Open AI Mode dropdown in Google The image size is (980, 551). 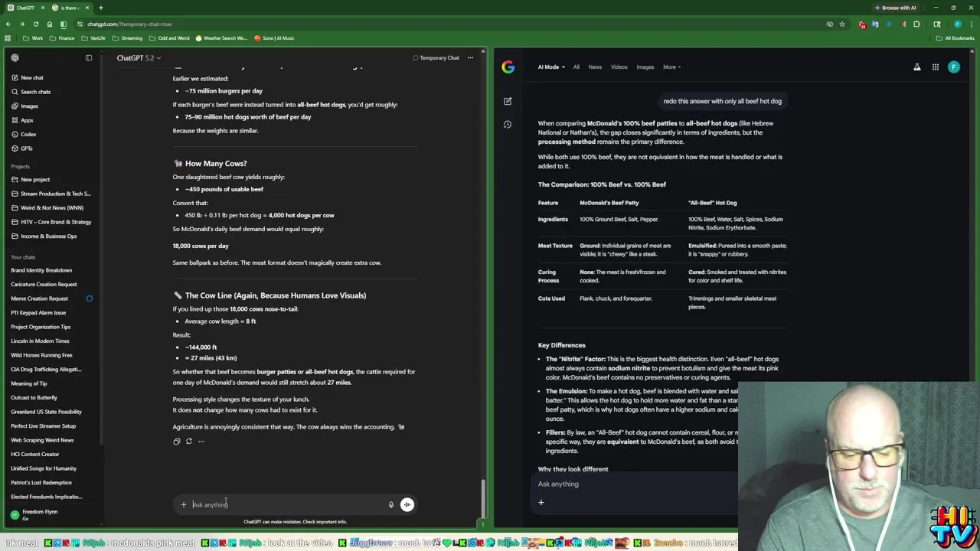551,67
